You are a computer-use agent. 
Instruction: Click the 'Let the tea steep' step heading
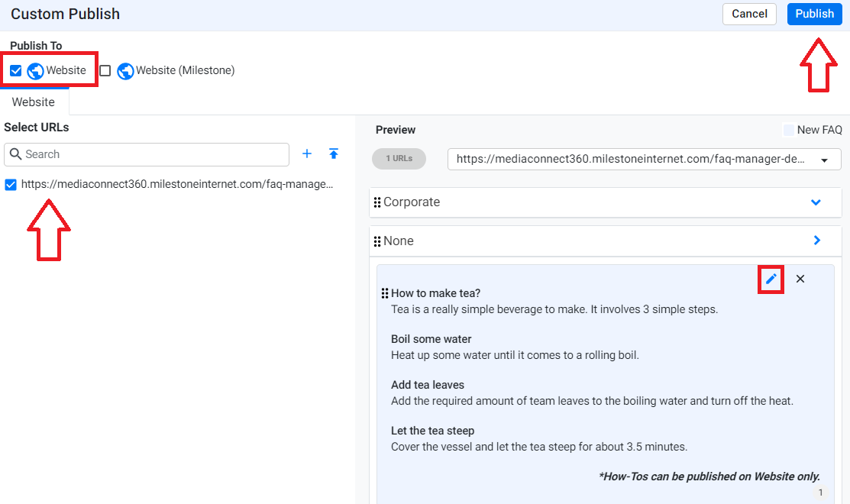click(432, 431)
